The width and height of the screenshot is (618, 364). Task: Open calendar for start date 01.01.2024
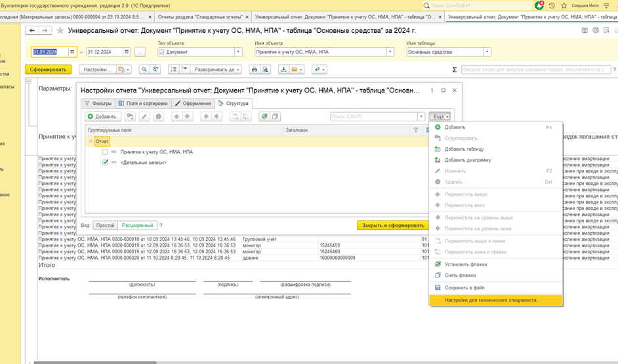(x=72, y=52)
